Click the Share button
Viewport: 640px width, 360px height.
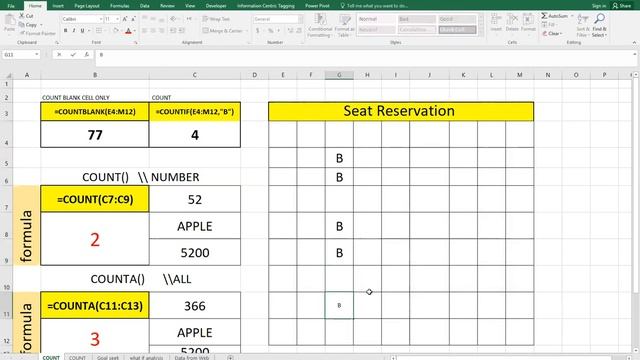[622, 6]
